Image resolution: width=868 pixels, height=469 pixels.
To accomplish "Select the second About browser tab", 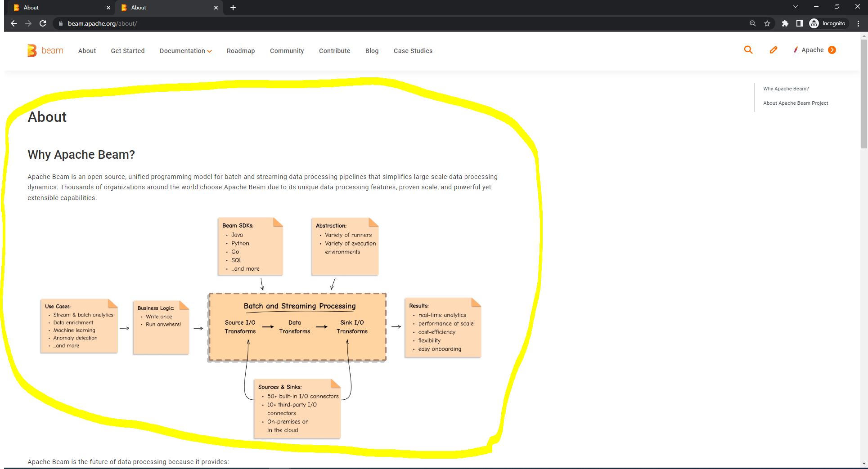I will [x=169, y=8].
